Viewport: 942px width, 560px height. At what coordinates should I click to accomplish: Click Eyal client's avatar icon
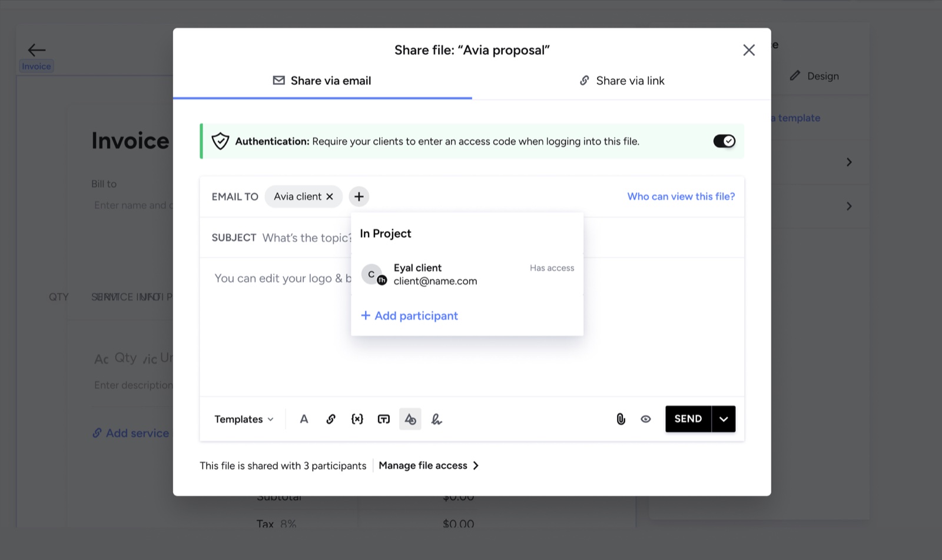pos(373,275)
